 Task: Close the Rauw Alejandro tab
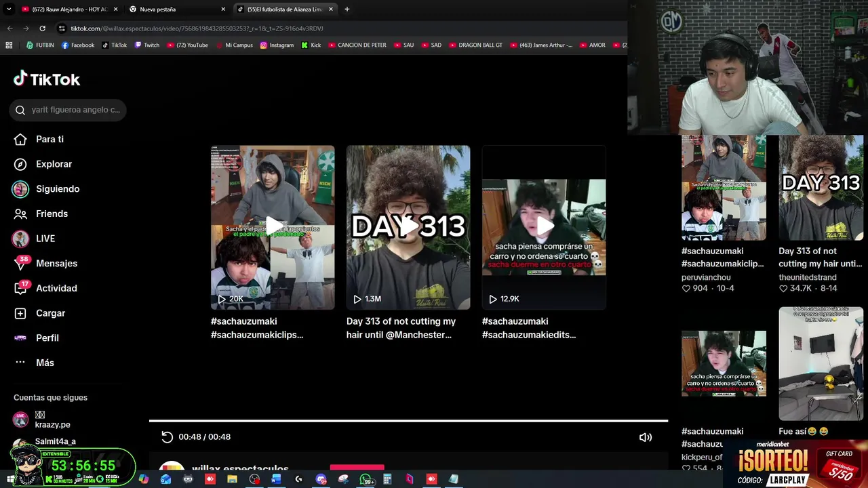(115, 9)
